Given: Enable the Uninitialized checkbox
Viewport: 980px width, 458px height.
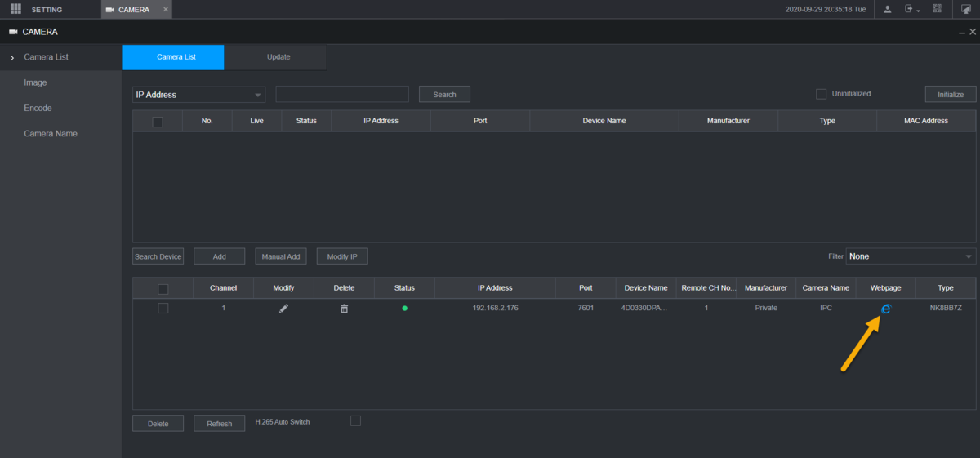Looking at the screenshot, I should coord(821,94).
